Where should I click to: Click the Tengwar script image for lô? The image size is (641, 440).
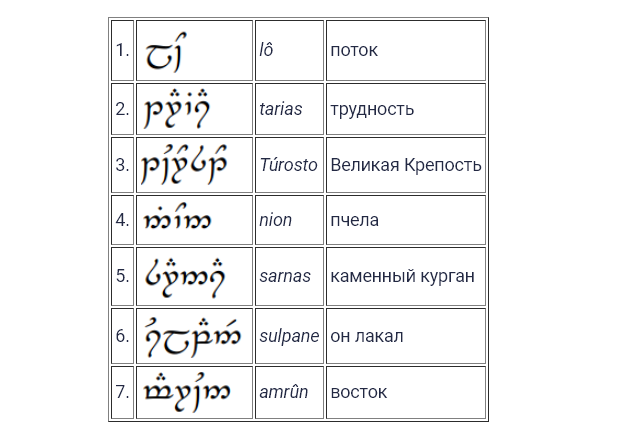166,52
